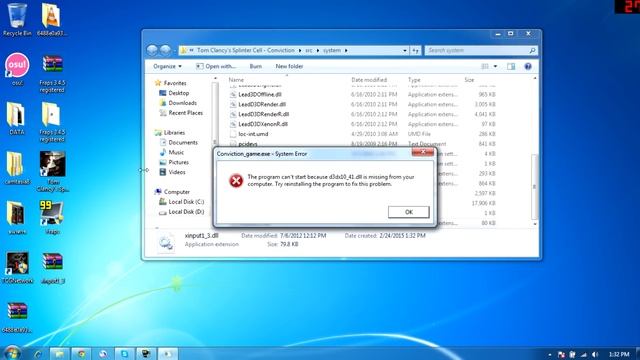Click Open with... in the Explorer toolbar
This screenshot has height=360, width=640.
216,66
